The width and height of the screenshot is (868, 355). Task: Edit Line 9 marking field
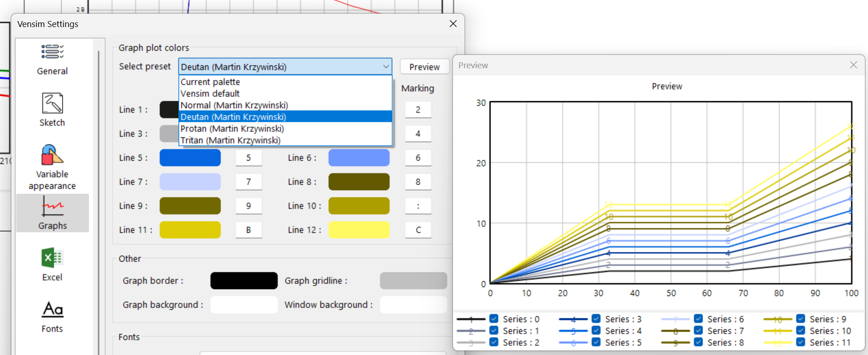(x=248, y=206)
